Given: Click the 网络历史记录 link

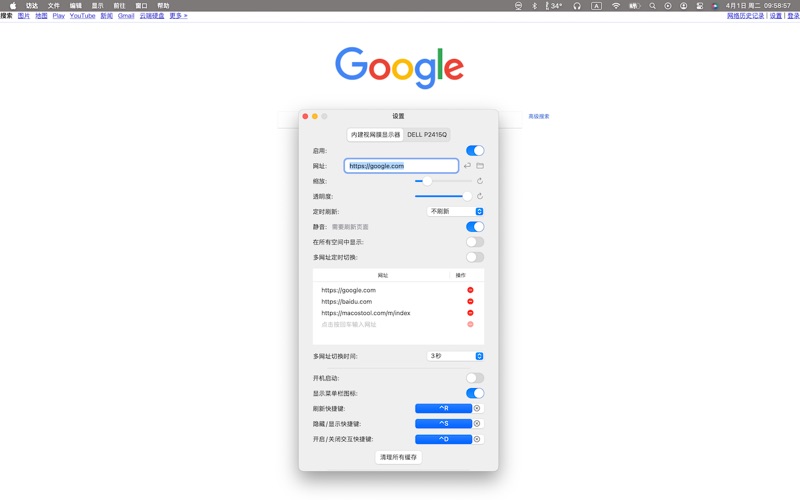Looking at the screenshot, I should [x=745, y=16].
